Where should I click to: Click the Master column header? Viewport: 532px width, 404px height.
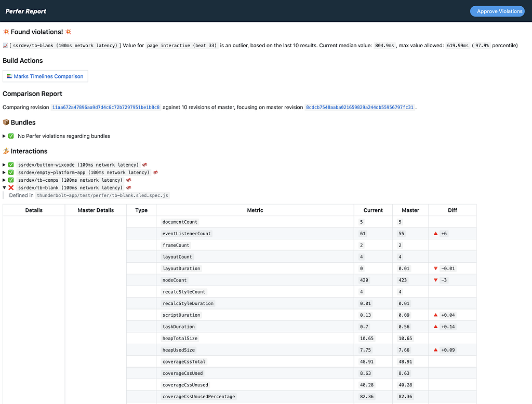[410, 210]
